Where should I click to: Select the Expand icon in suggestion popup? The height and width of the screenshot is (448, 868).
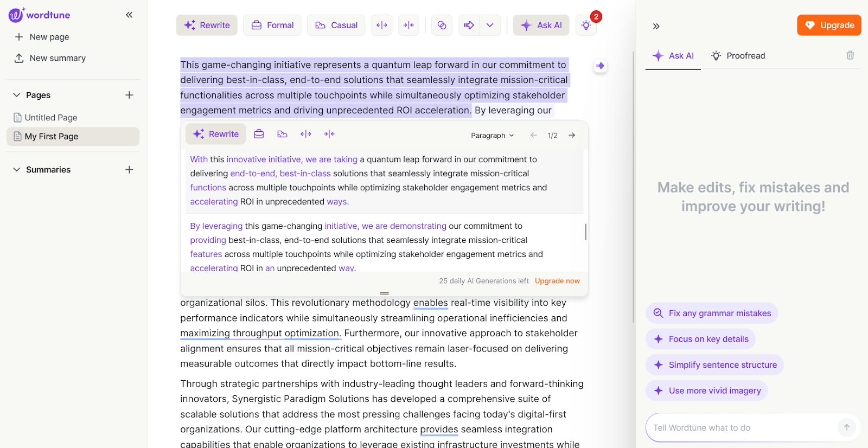[306, 134]
